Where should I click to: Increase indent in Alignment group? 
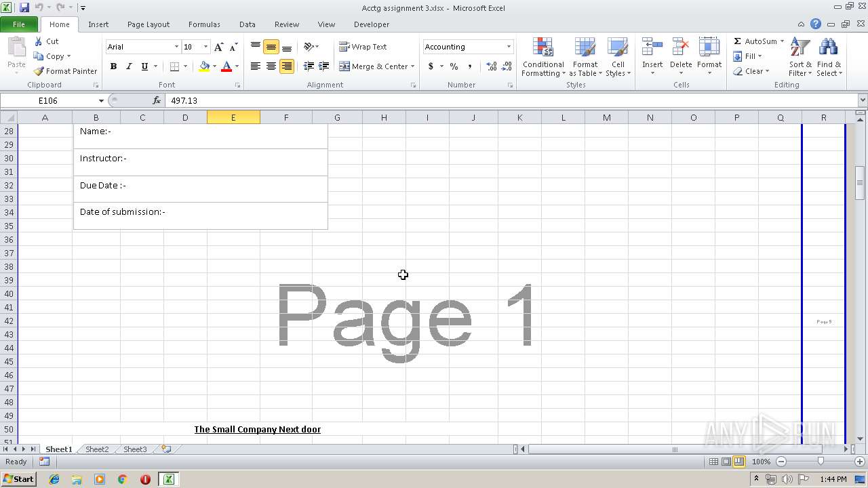pyautogui.click(x=324, y=66)
